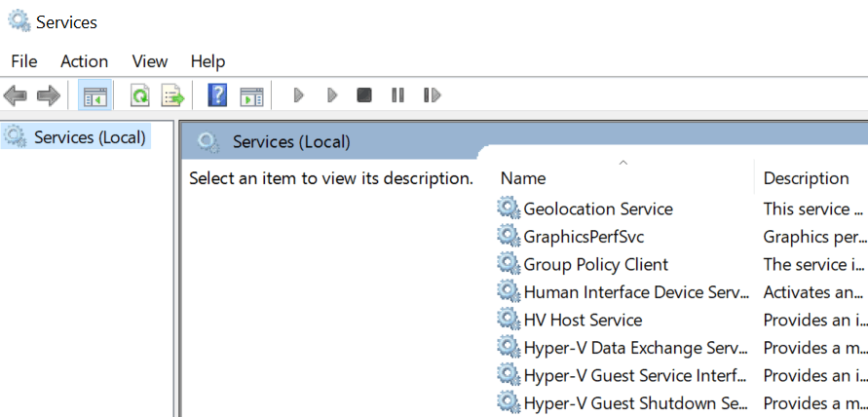Click the Restart Service icon
868x417 pixels.
(x=432, y=95)
